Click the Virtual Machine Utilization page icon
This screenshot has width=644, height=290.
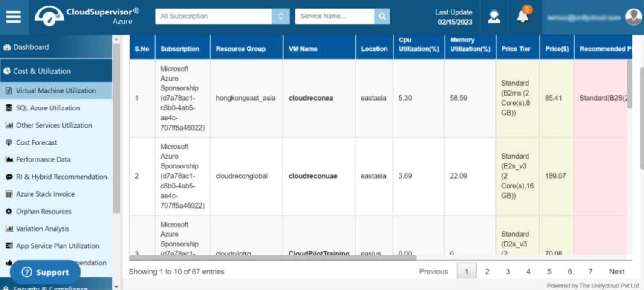[x=9, y=91]
